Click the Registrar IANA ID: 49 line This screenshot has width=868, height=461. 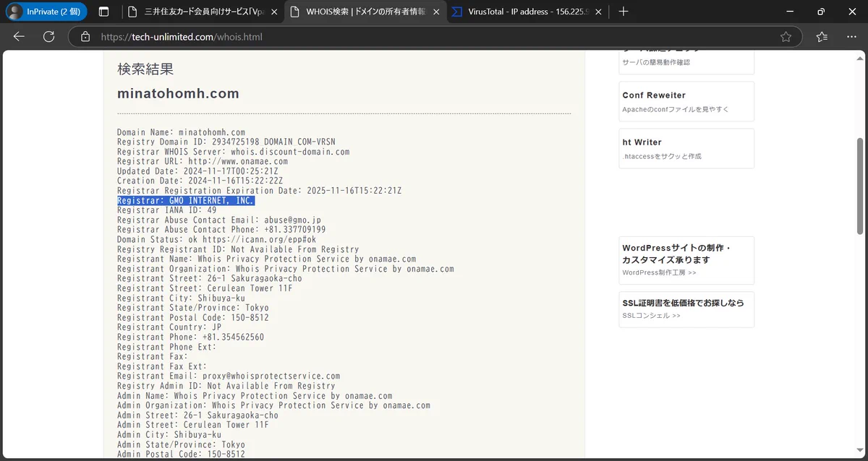tap(167, 210)
